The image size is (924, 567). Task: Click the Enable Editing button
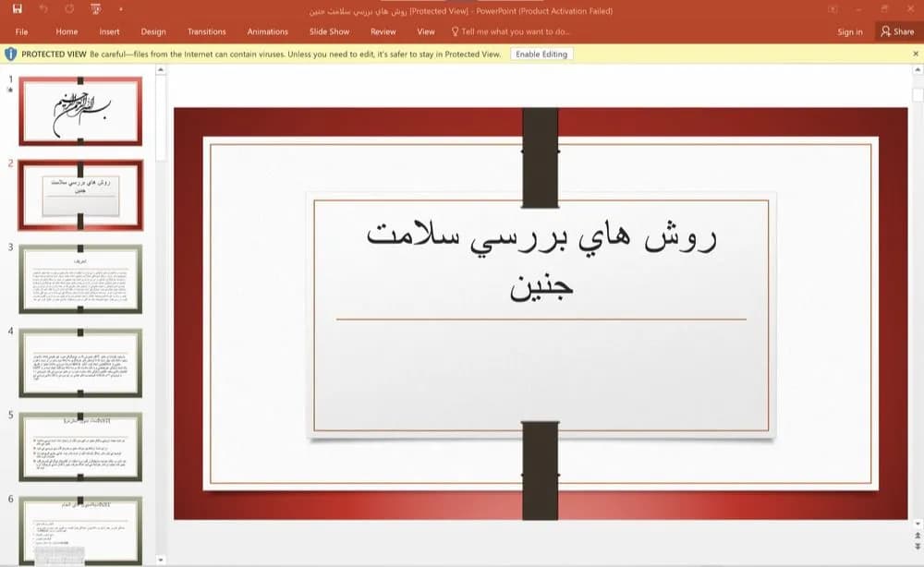tap(541, 54)
